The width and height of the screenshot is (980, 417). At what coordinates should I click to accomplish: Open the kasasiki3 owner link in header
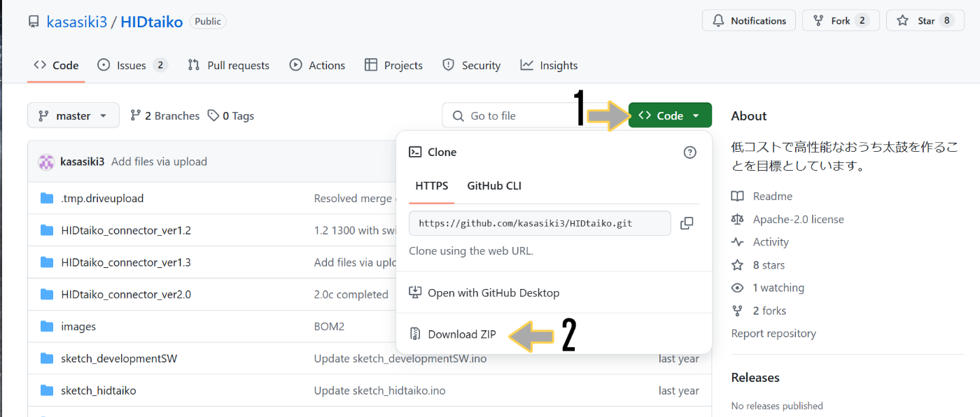pyautogui.click(x=77, y=22)
